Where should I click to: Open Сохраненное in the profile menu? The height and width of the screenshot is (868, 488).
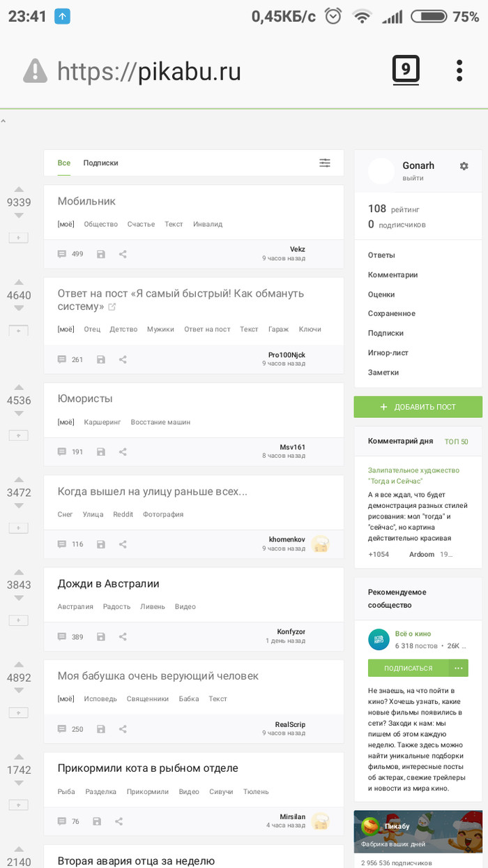[x=391, y=314]
